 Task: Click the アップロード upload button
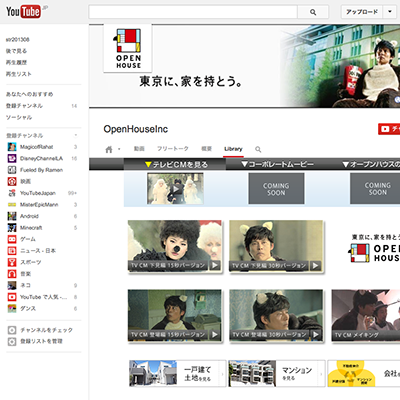pos(362,12)
